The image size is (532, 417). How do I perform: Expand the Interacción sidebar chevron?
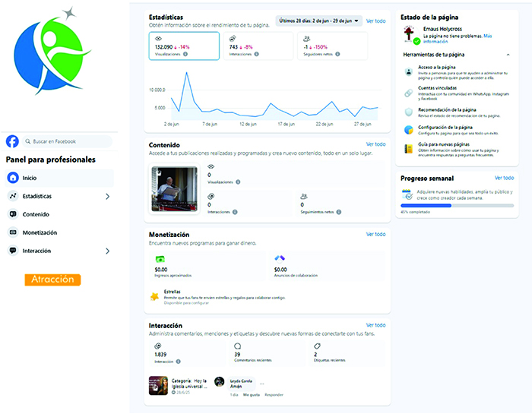click(x=107, y=251)
